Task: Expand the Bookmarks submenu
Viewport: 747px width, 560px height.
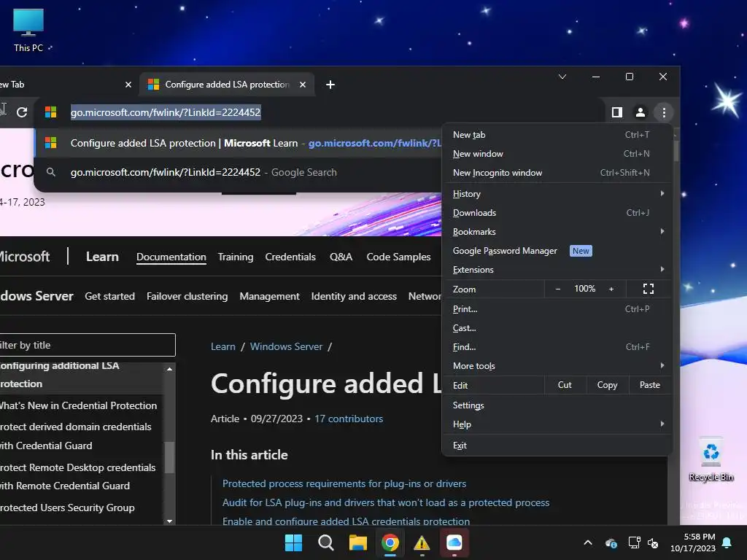Action: click(557, 232)
